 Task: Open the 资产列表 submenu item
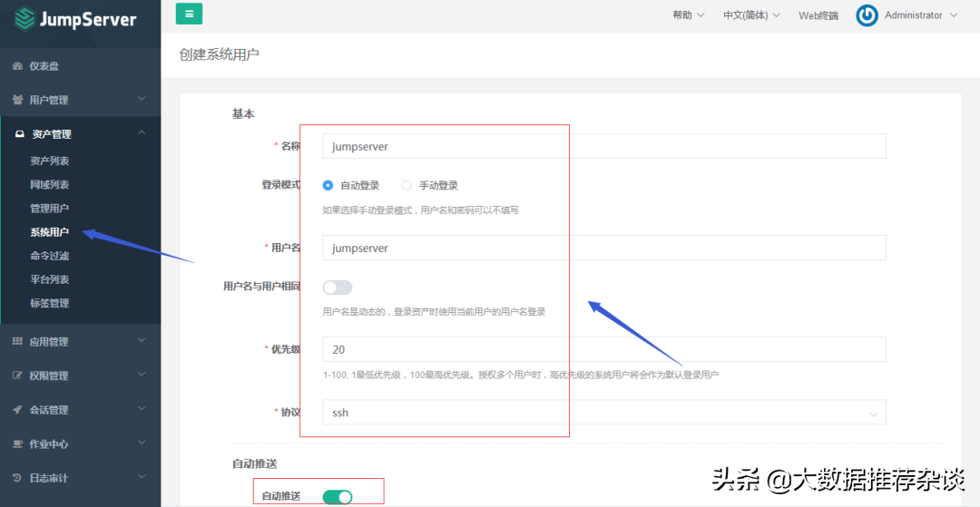pyautogui.click(x=50, y=161)
